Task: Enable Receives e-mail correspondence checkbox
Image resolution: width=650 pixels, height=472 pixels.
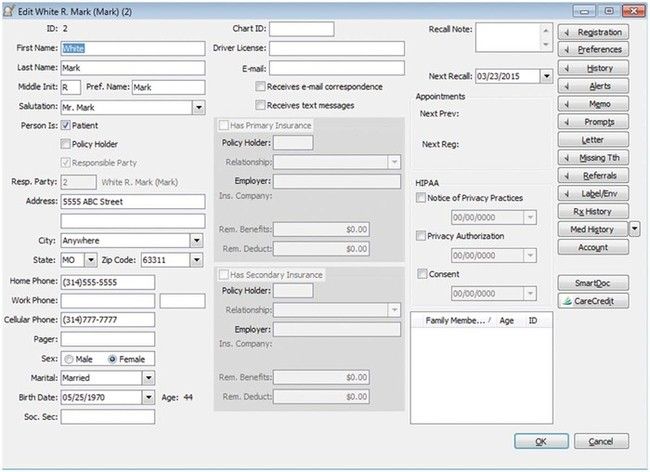Action: [x=261, y=87]
